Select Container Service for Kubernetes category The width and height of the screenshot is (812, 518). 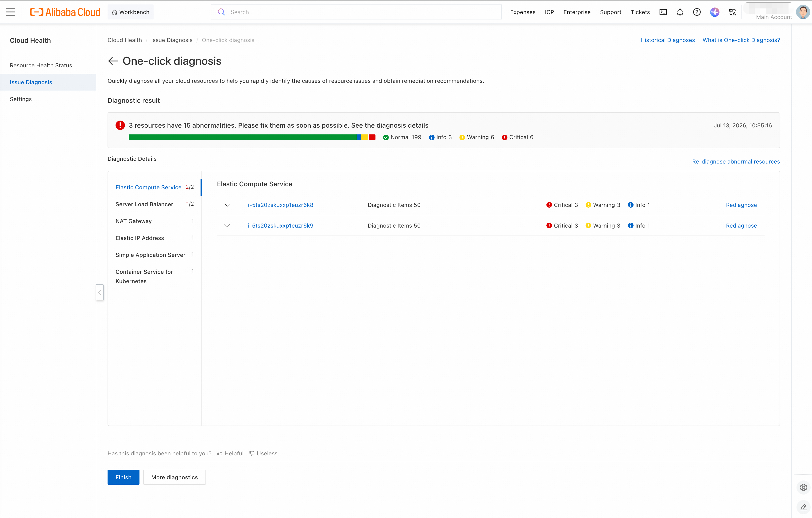[155, 276]
